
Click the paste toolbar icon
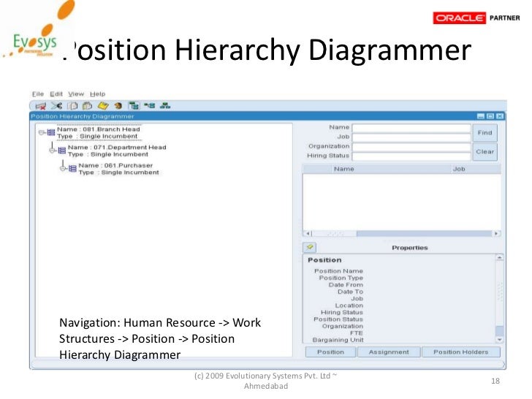point(87,106)
